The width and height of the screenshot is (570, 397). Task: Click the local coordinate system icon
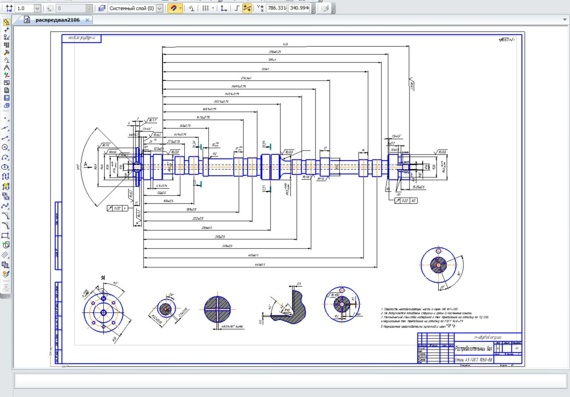[224, 8]
